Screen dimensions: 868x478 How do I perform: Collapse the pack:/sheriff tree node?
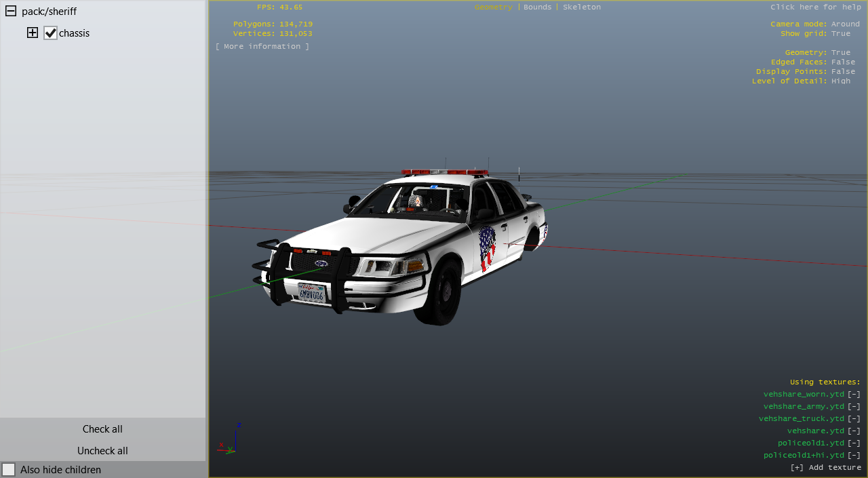point(11,12)
